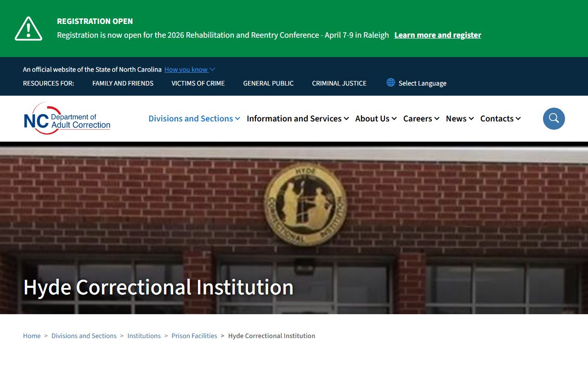Expand the Information and Services menu

click(298, 119)
